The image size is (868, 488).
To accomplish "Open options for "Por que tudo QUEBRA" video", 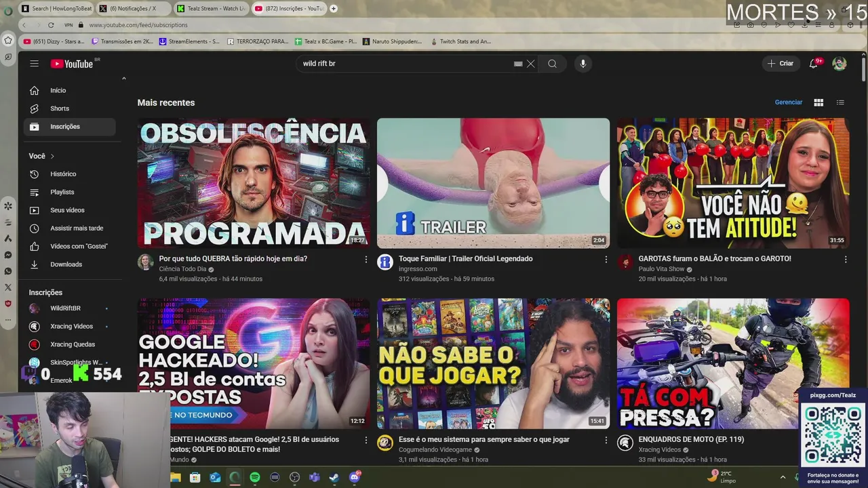I will coord(366,260).
